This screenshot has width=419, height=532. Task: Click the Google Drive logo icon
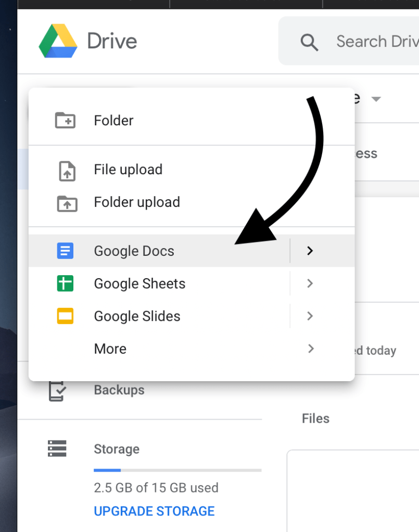click(58, 42)
